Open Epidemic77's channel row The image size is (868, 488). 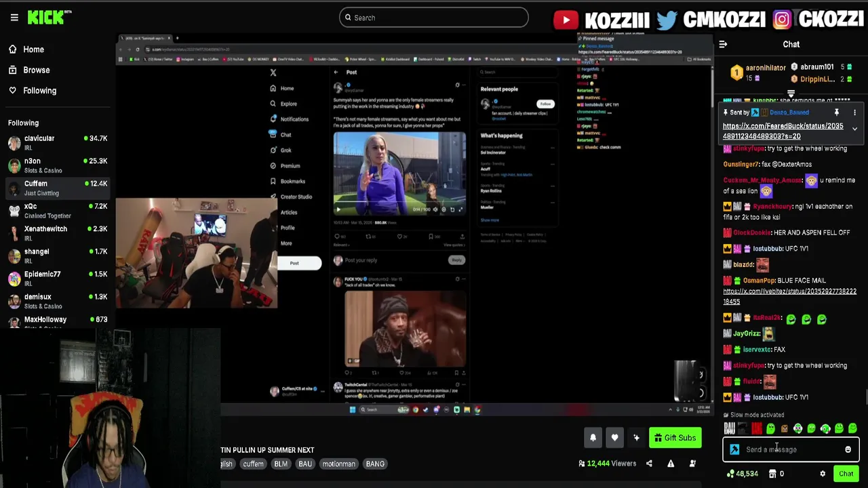(58, 278)
